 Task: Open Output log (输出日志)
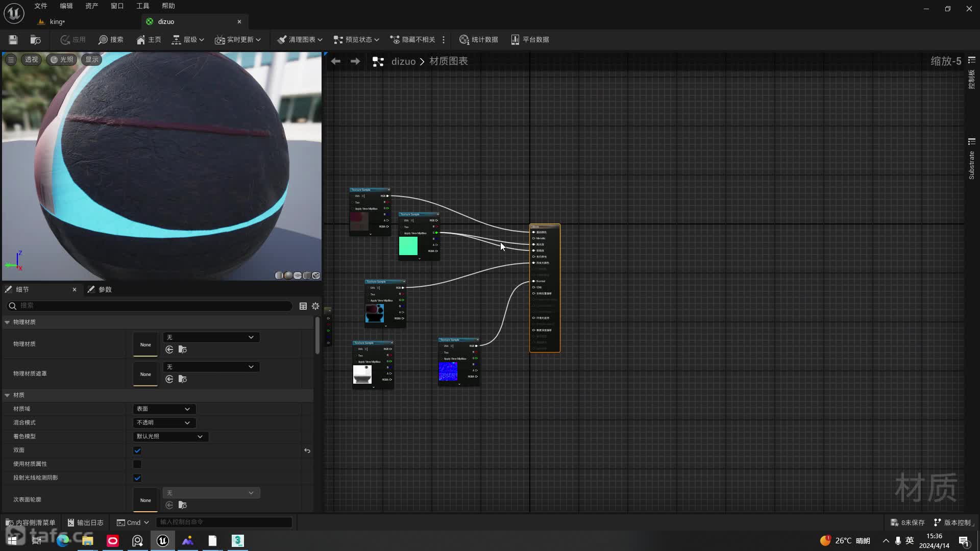85,522
